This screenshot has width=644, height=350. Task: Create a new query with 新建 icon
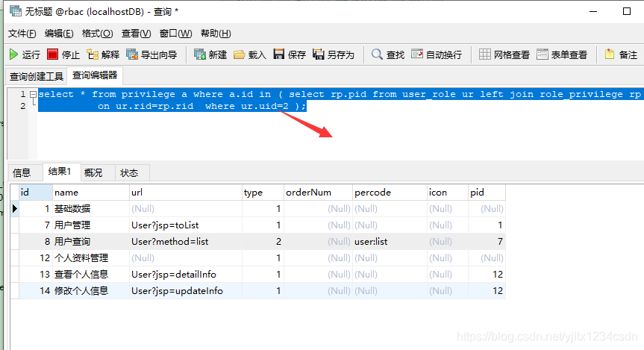[x=199, y=54]
